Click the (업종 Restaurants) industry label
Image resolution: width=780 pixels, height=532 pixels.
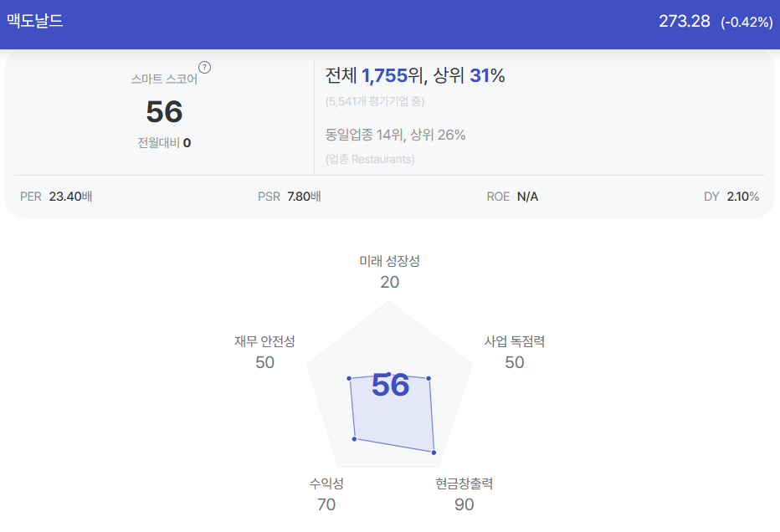click(x=370, y=159)
